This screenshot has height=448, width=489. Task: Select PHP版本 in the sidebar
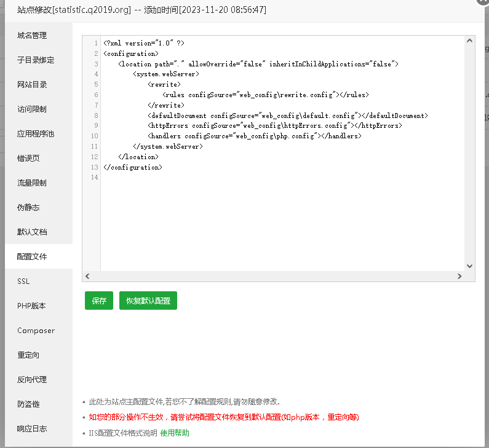pyautogui.click(x=31, y=306)
